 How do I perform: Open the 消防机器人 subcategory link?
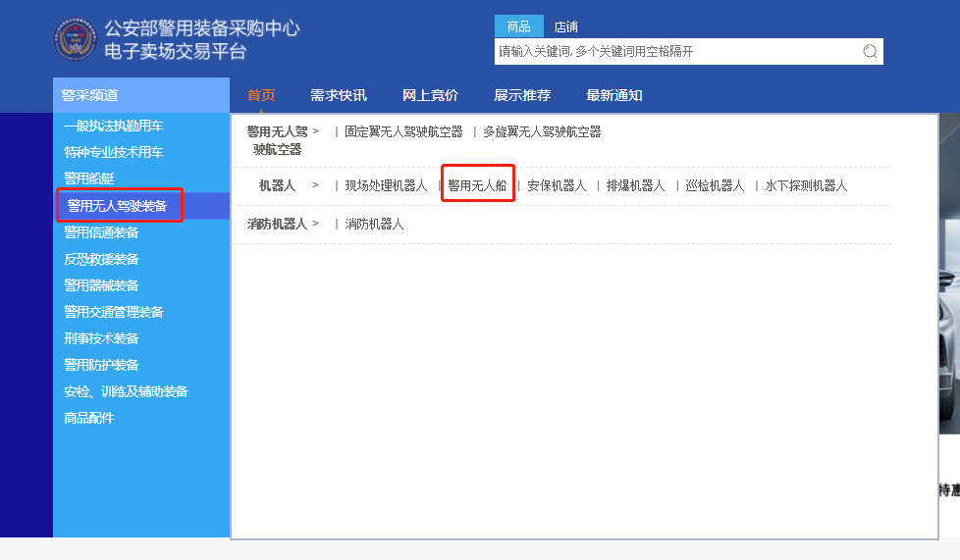click(374, 224)
